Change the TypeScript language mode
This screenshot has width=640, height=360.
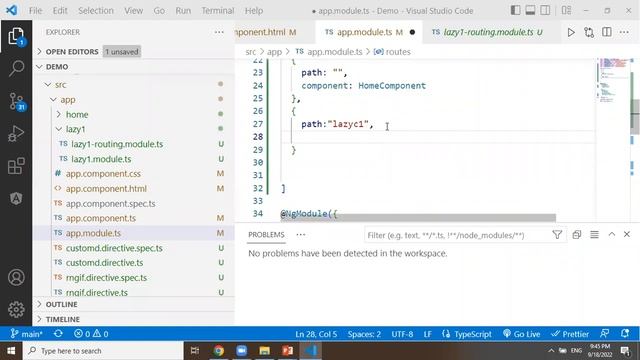coord(467,333)
